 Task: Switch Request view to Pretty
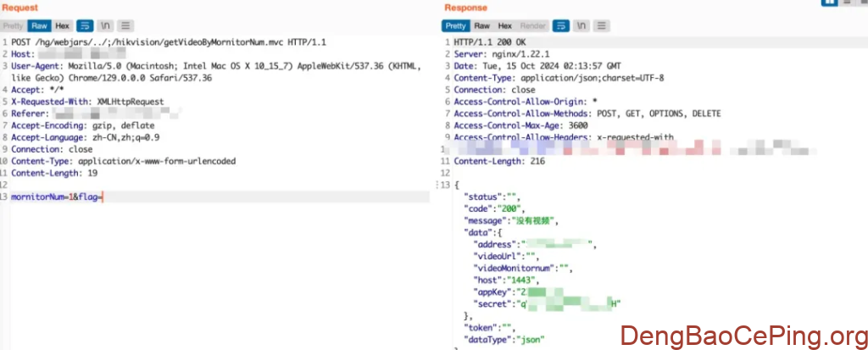pos(13,26)
